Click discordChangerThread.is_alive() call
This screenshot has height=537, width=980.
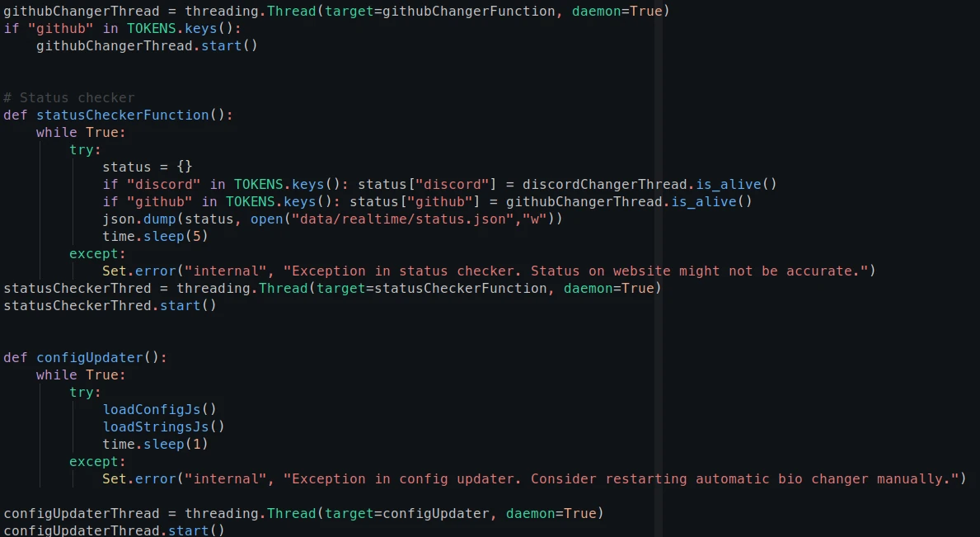pyautogui.click(x=649, y=184)
